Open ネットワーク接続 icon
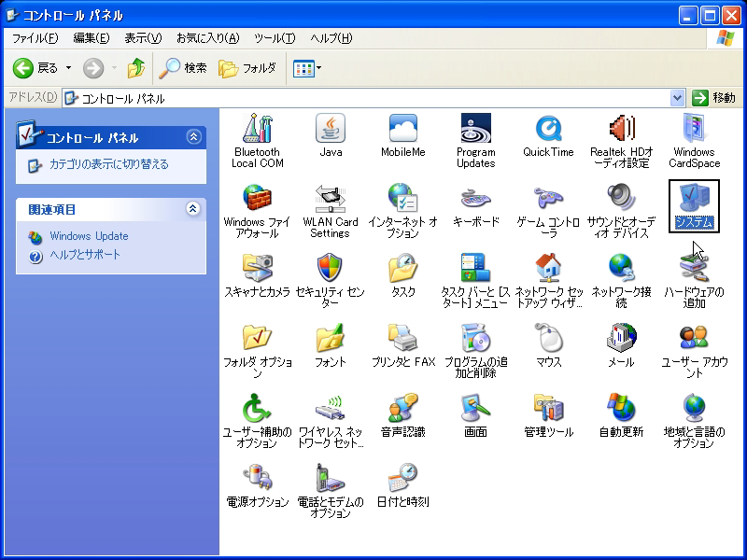 [x=621, y=268]
